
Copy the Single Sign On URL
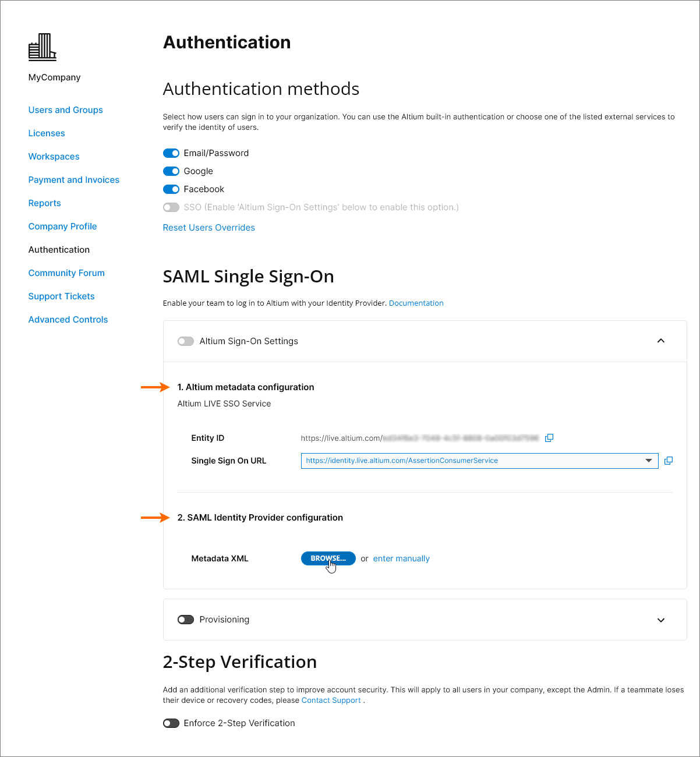tap(669, 461)
